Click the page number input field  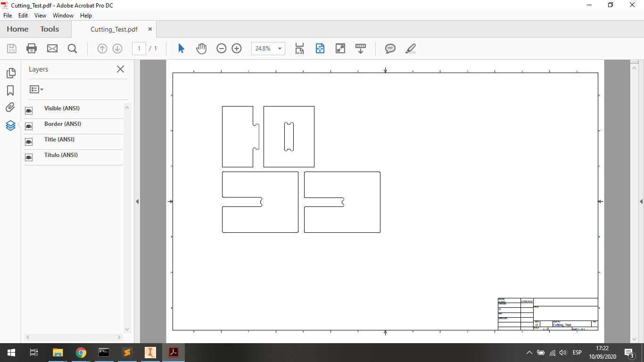click(x=139, y=49)
